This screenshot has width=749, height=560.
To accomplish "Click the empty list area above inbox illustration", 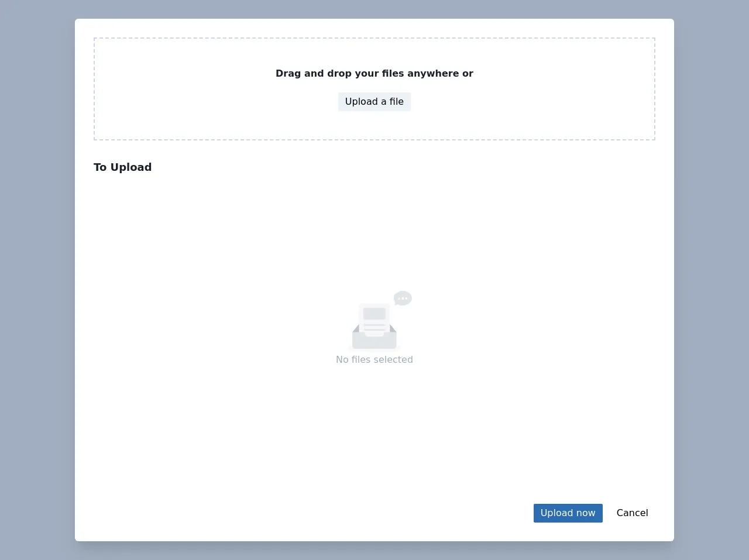I will click(374, 234).
